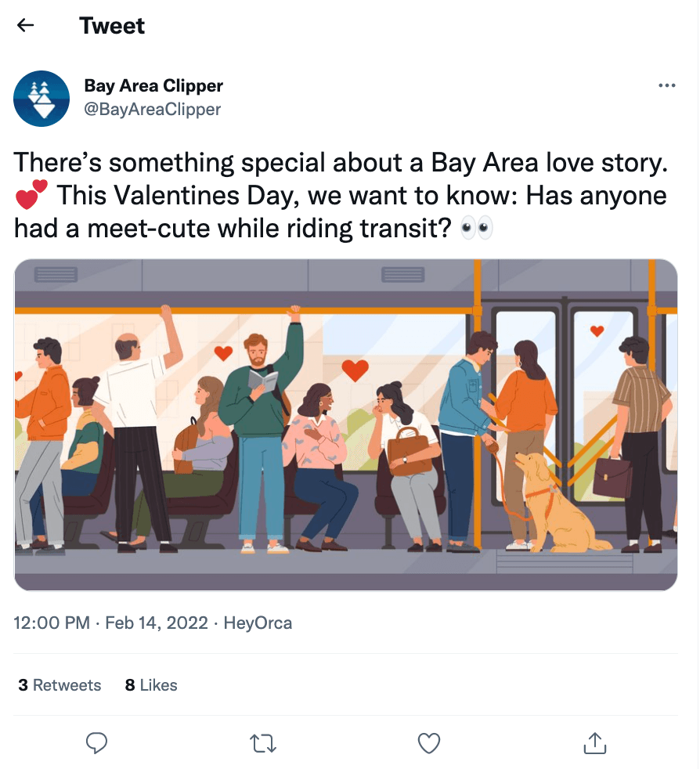Share the tweet using the upload arrow icon
The width and height of the screenshot is (700, 769).
point(594,742)
